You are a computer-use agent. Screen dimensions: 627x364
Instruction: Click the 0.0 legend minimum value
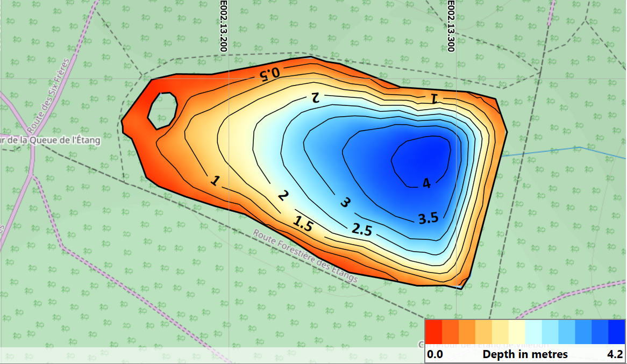pos(434,354)
